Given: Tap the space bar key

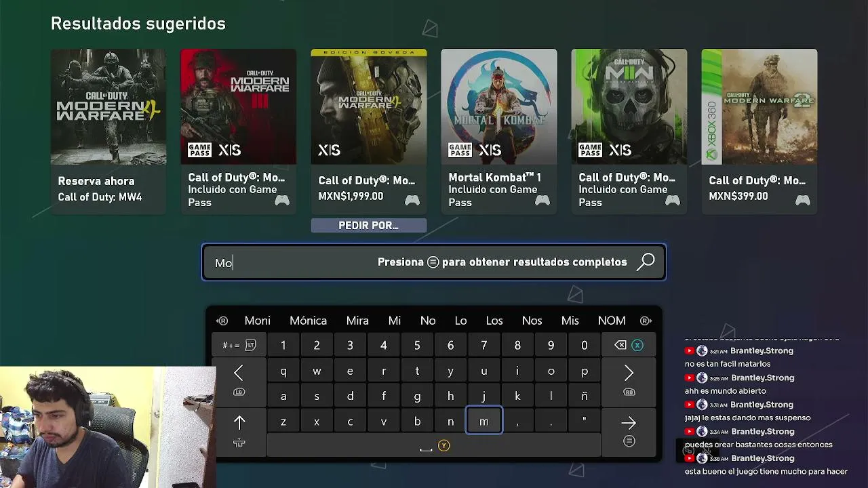Looking at the screenshot, I should tap(434, 445).
